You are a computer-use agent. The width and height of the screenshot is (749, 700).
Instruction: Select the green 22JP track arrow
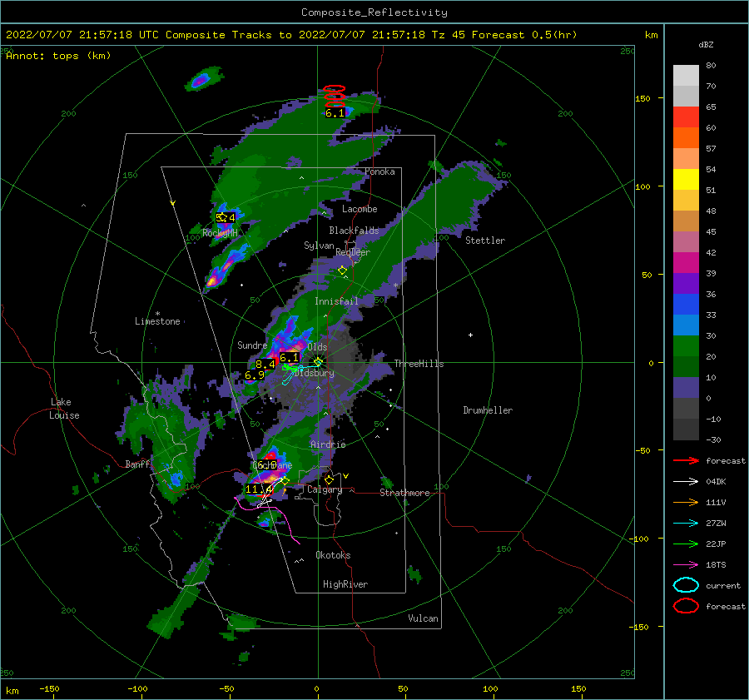[x=686, y=544]
